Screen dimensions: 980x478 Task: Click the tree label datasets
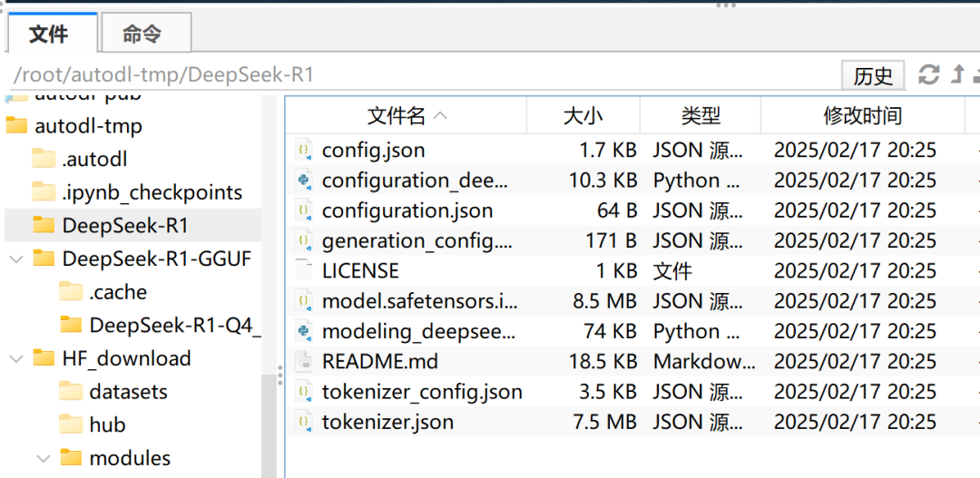(128, 391)
